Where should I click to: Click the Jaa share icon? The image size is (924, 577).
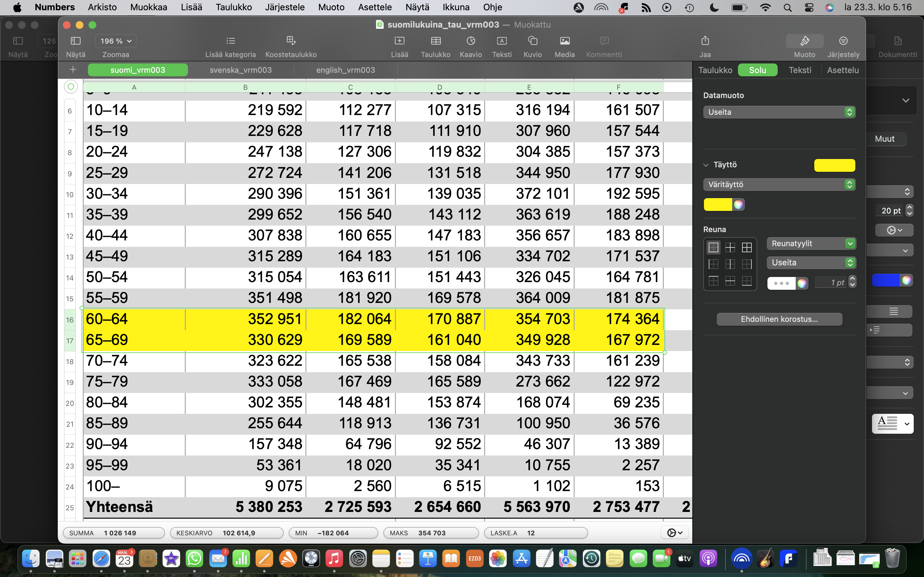[705, 41]
